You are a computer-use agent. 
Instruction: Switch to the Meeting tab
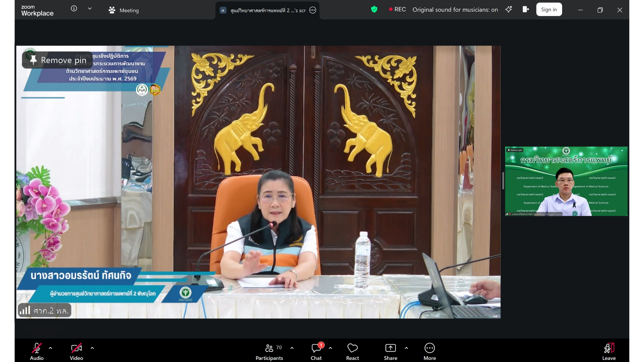click(124, 10)
